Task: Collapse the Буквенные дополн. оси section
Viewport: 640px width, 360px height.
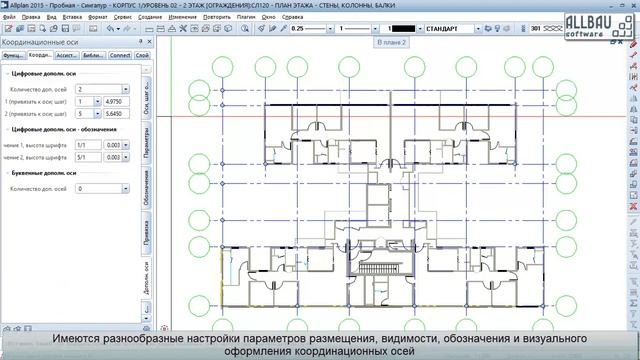Action: tap(8, 173)
